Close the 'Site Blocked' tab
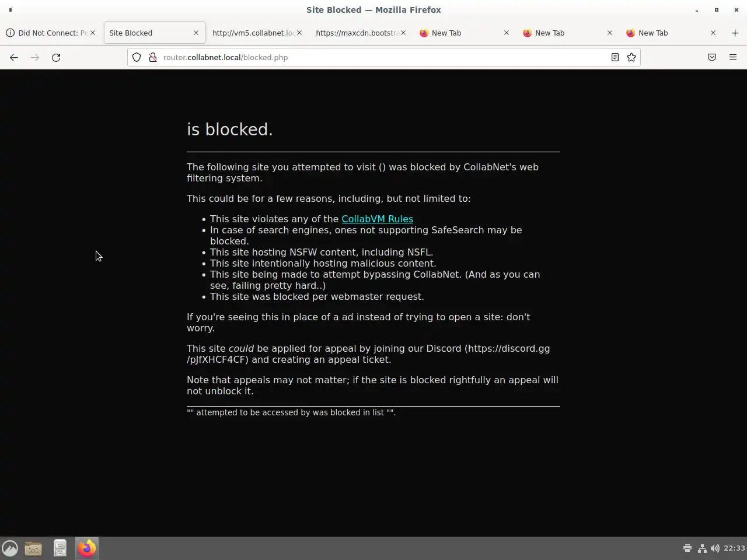This screenshot has width=747, height=560. (196, 33)
